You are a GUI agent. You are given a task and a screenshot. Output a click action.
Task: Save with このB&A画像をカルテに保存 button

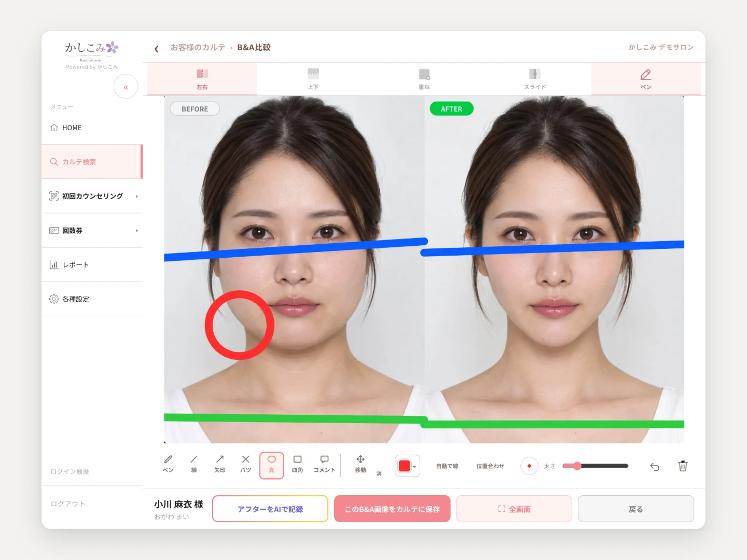click(392, 509)
